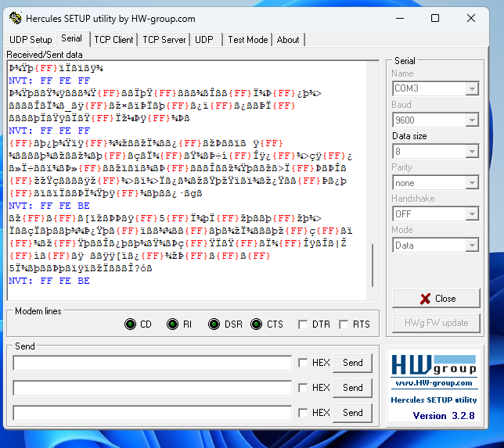Click the 'Hercules SETUP utility' text near logo
Screen dimensions: 504x448
click(x=434, y=400)
